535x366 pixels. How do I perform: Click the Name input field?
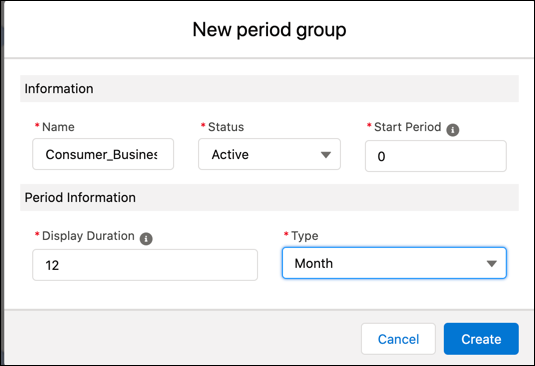[x=103, y=154]
